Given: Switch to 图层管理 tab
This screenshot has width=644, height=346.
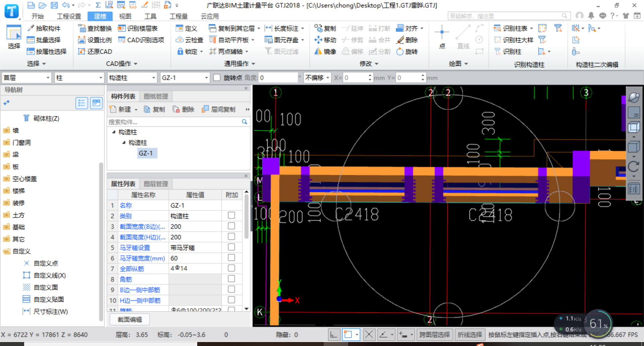Looking at the screenshot, I should tap(156, 184).
